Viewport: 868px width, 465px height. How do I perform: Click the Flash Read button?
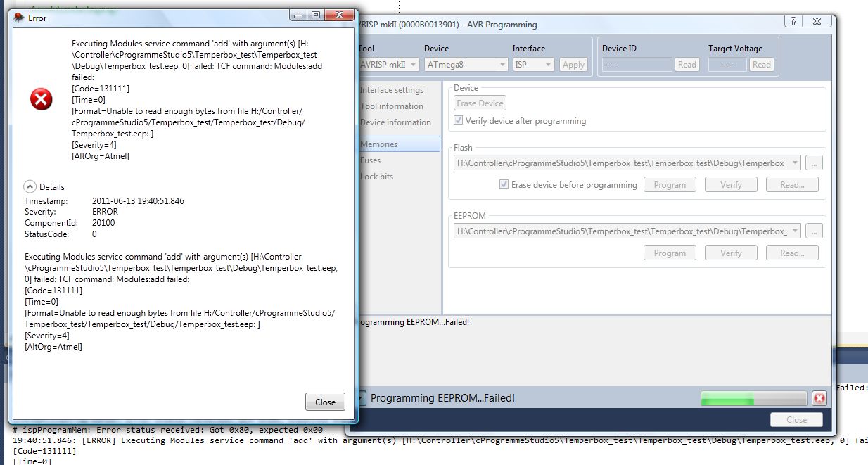coord(791,184)
